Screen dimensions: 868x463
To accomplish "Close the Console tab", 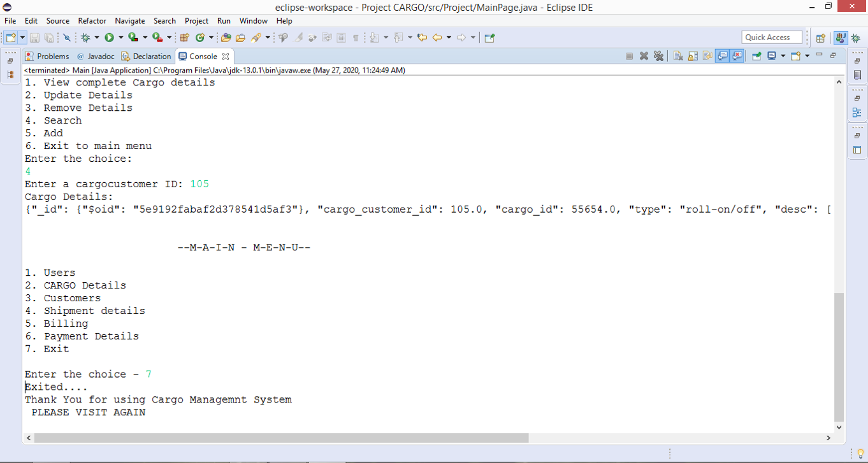I will pos(226,56).
